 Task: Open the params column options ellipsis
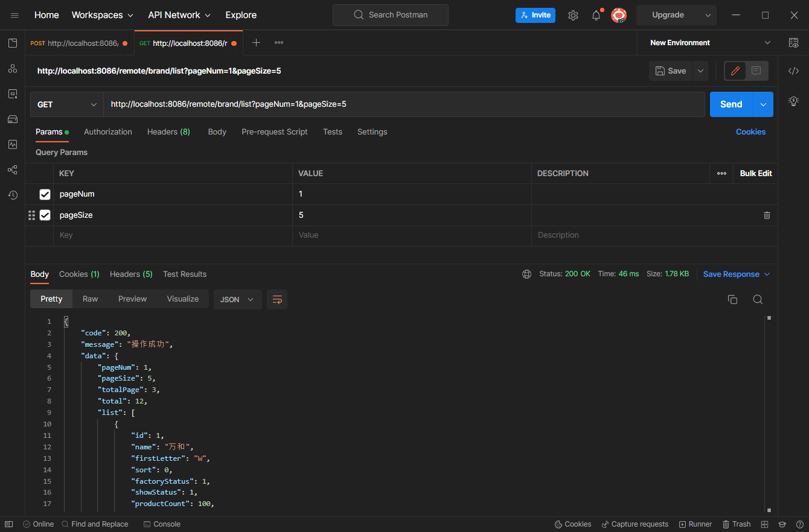tap(721, 173)
